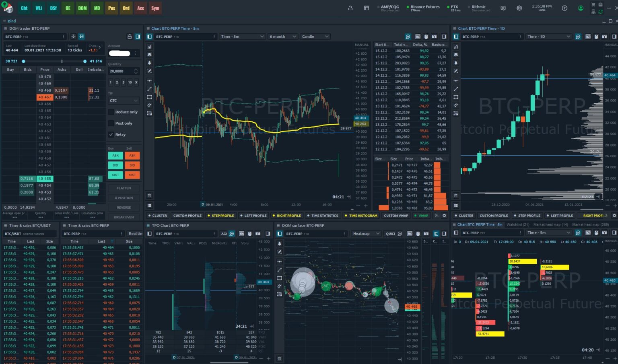This screenshot has height=364, width=618.
Task: Click alert bell icon in DOM surface panel
Action: click(280, 244)
